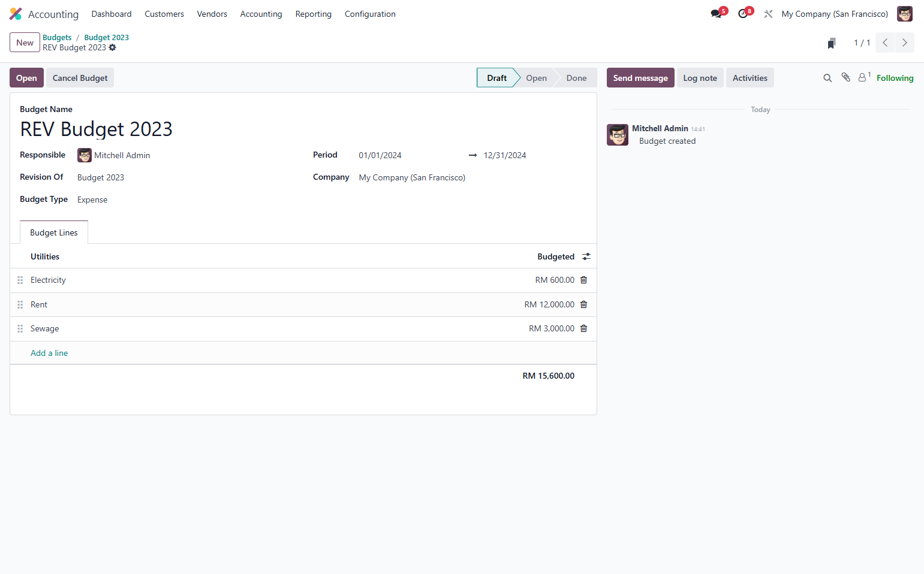Go to the Dashboard menu
The height and width of the screenshot is (574, 924).
click(112, 14)
